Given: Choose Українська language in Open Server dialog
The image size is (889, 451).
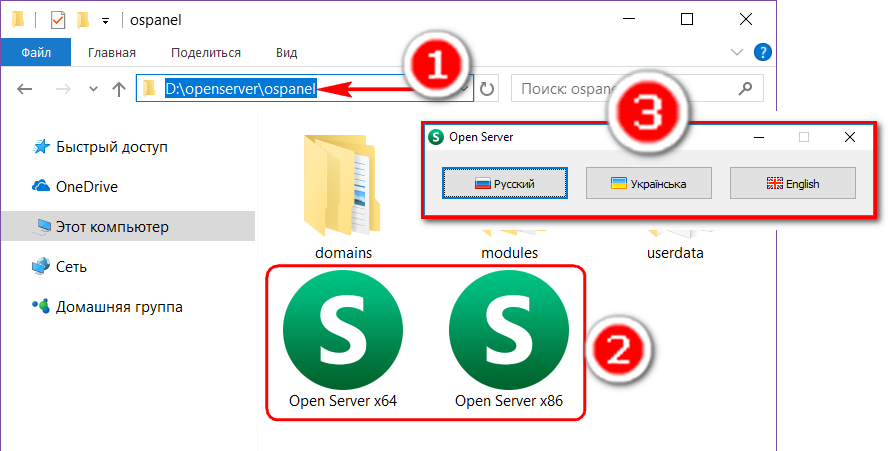Looking at the screenshot, I should click(x=649, y=183).
